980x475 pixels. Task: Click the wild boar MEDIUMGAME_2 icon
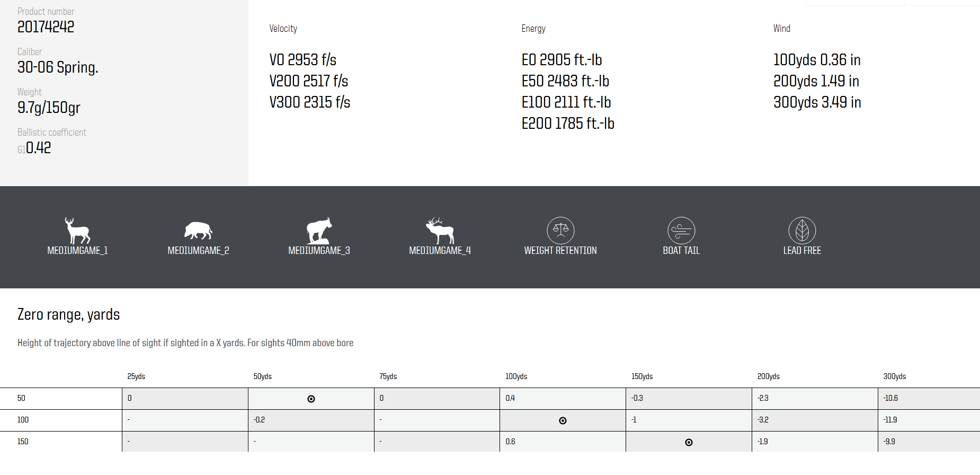(x=198, y=230)
